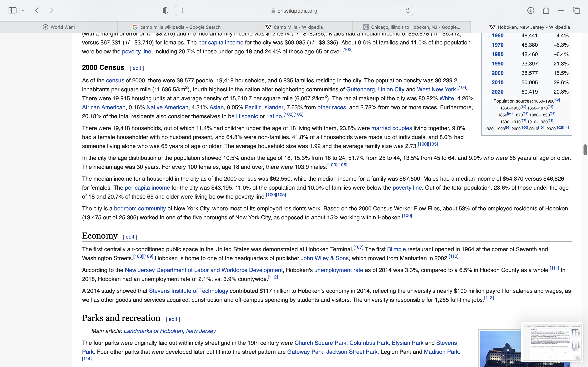Click the page's vertical scrollbar handle

point(585,150)
